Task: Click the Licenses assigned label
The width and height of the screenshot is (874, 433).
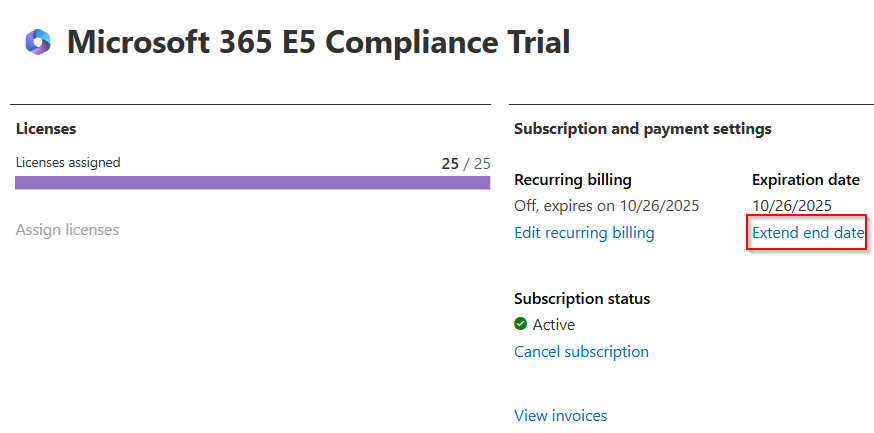Action: tap(68, 163)
